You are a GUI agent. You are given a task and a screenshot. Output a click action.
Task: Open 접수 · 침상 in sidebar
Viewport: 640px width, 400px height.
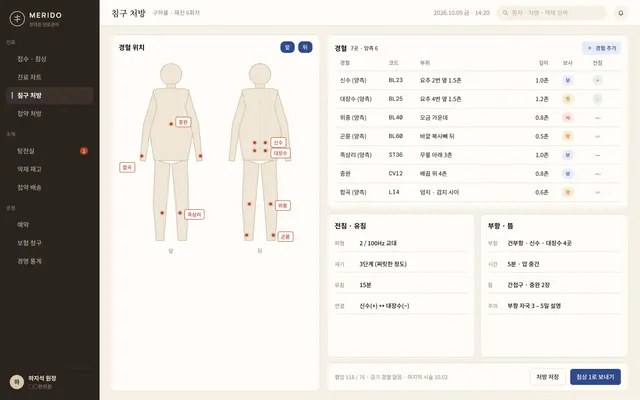pos(49,59)
